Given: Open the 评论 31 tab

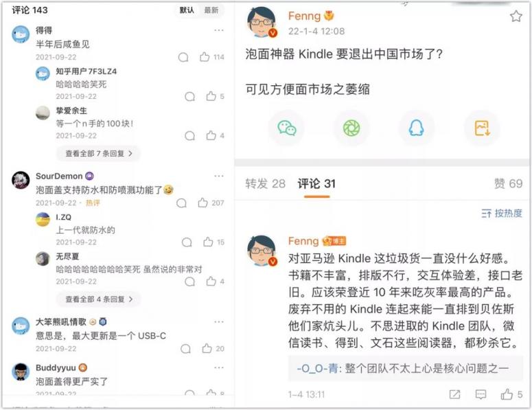Looking at the screenshot, I should 316,183.
